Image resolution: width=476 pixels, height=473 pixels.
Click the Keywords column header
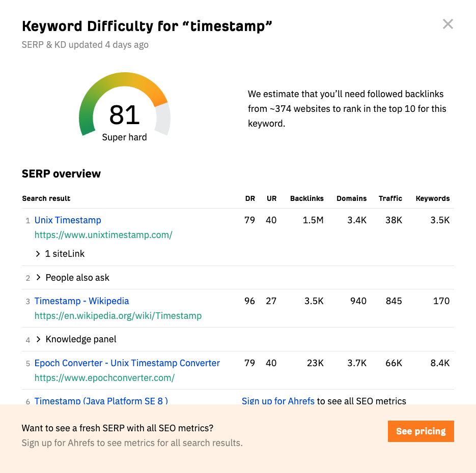click(x=432, y=198)
